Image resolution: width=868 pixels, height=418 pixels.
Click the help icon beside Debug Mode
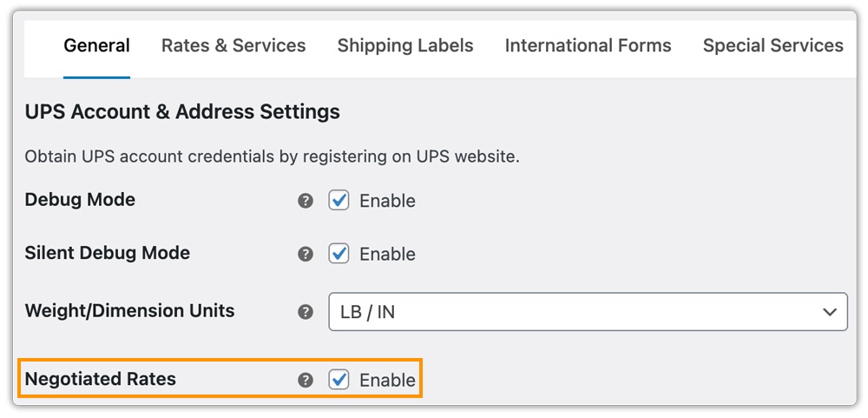(x=306, y=201)
